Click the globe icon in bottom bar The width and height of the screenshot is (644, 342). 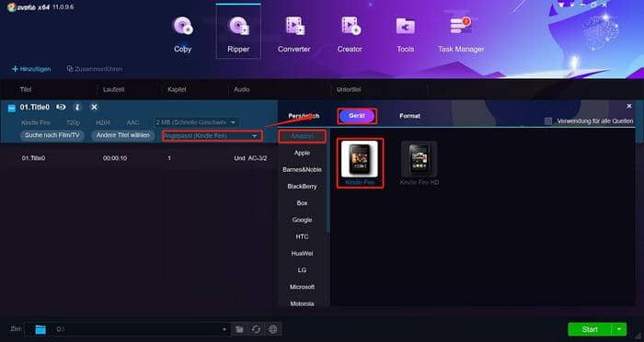pos(273,329)
